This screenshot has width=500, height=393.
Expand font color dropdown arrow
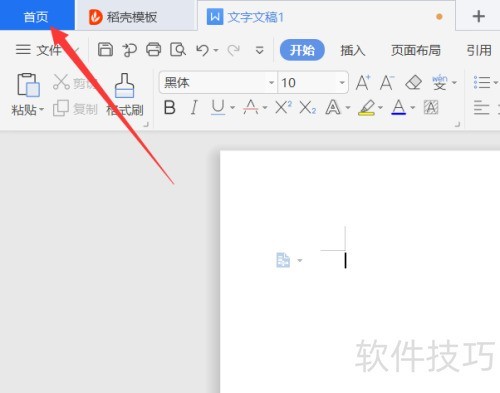coord(413,108)
